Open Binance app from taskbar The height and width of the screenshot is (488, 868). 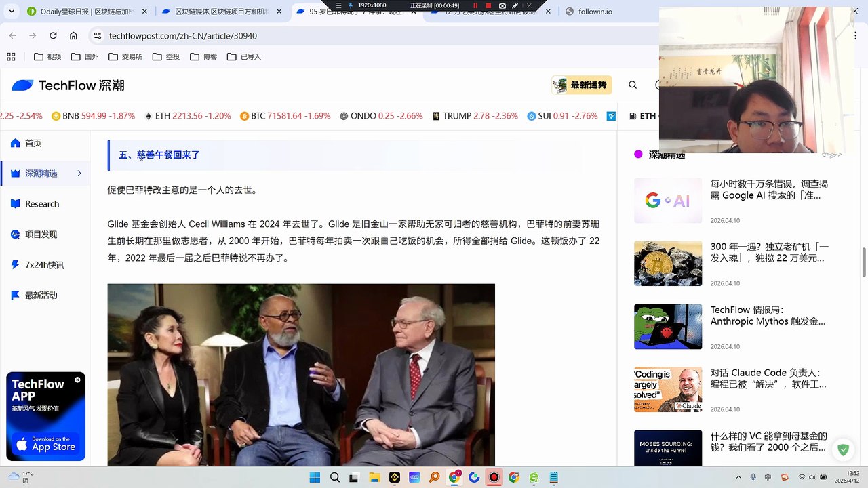coord(394,478)
